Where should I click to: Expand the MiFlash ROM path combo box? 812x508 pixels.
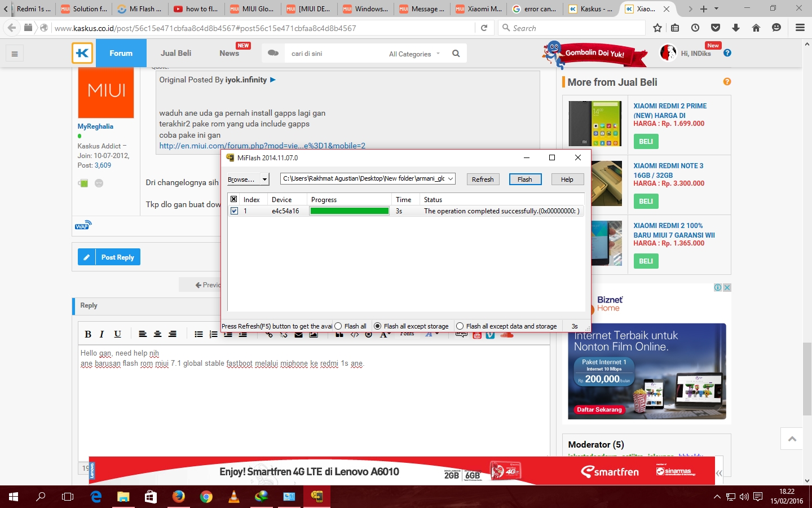pyautogui.click(x=451, y=179)
